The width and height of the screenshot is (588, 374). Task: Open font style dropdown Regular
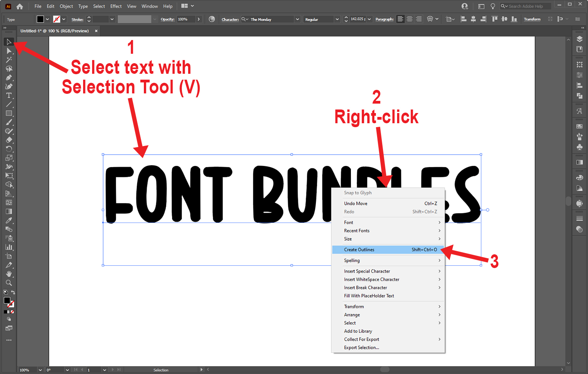pos(337,19)
